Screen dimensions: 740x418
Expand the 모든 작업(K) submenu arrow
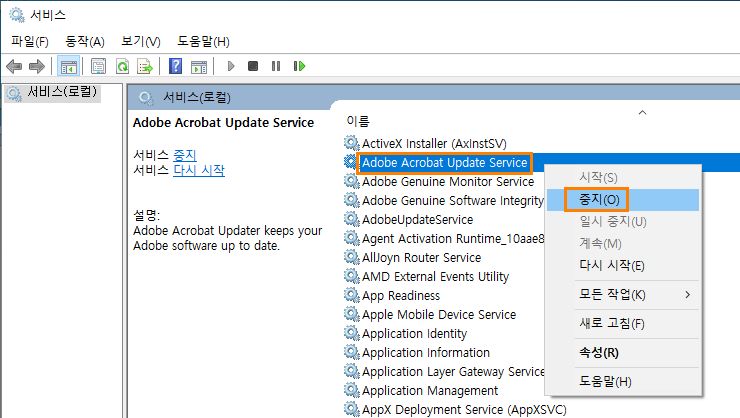point(688,295)
